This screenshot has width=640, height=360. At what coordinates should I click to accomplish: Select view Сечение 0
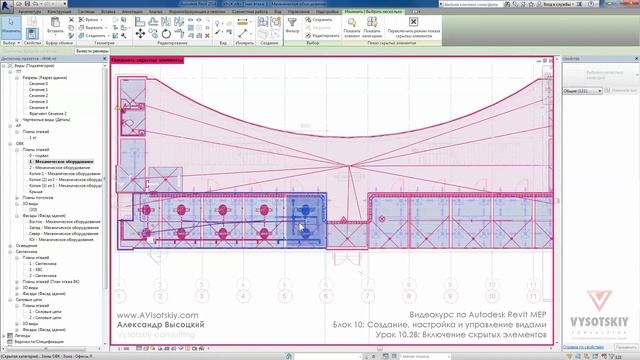point(38,84)
